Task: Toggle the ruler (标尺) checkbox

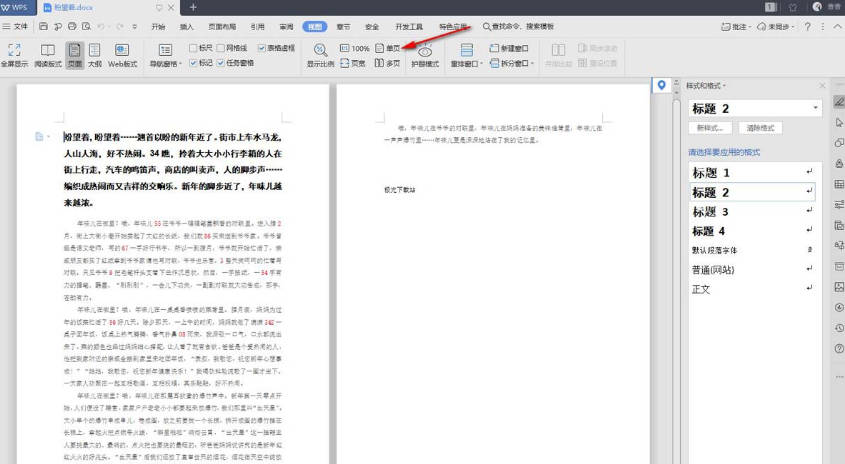Action: tap(192, 48)
